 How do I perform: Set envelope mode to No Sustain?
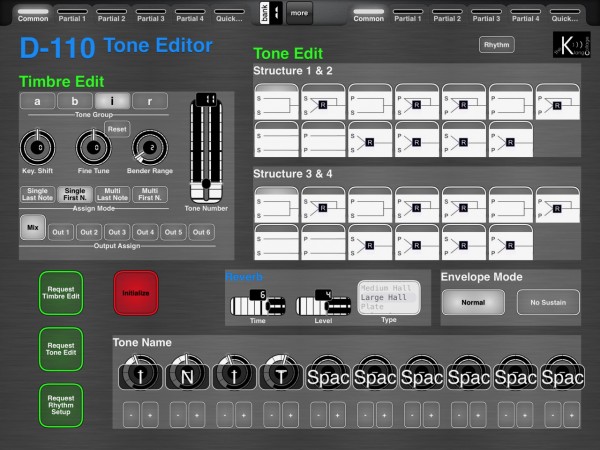pyautogui.click(x=548, y=302)
